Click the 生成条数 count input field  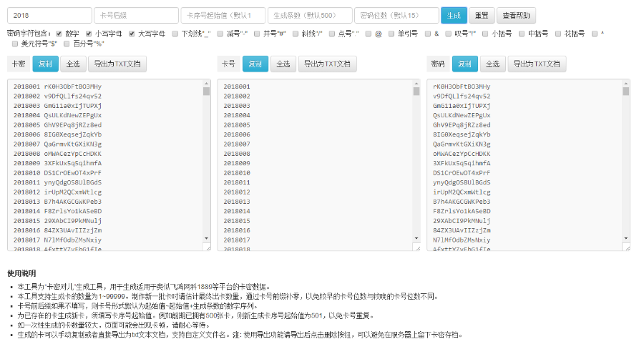pyautogui.click(x=310, y=16)
